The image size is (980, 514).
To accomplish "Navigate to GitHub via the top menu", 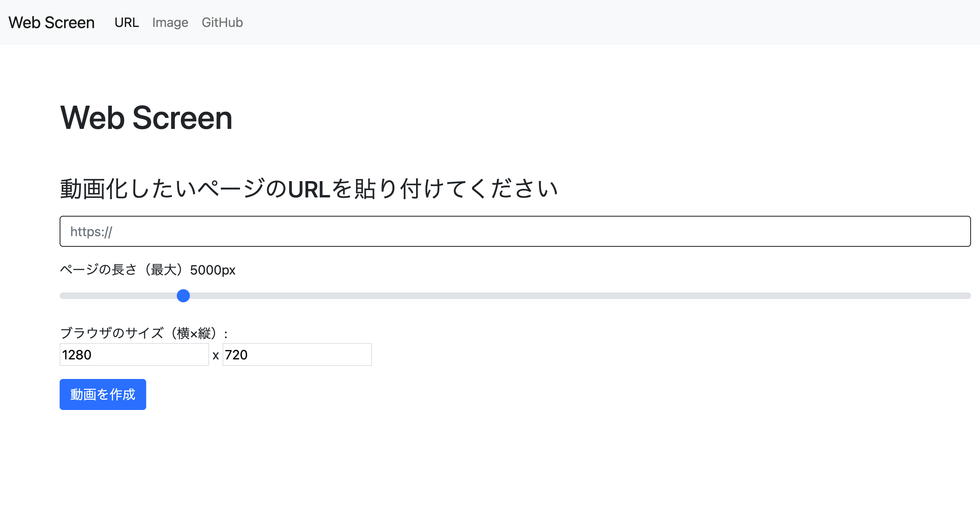I will (222, 22).
